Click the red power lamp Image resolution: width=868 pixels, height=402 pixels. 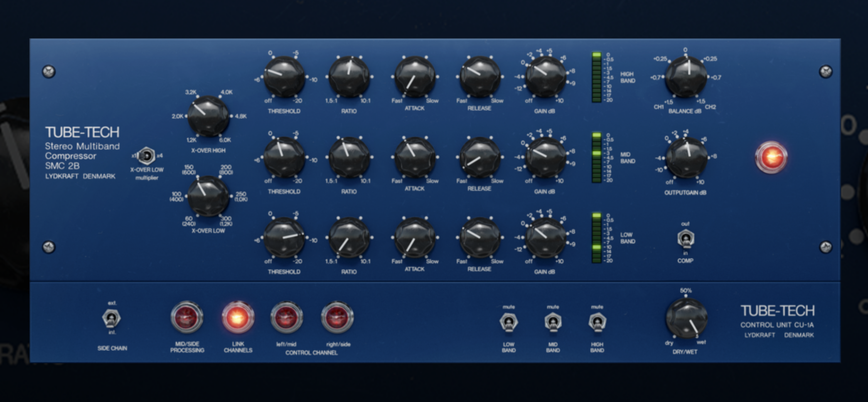click(x=771, y=157)
